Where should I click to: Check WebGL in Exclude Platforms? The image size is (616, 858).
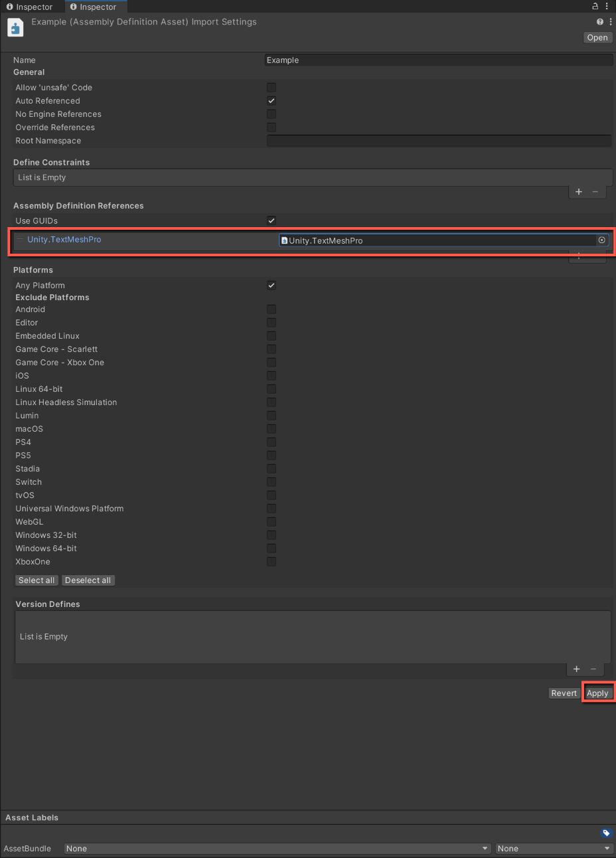pos(271,521)
